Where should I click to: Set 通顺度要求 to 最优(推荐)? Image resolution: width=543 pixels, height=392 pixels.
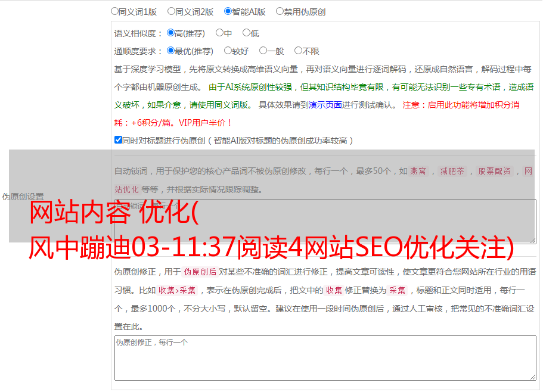click(x=170, y=51)
